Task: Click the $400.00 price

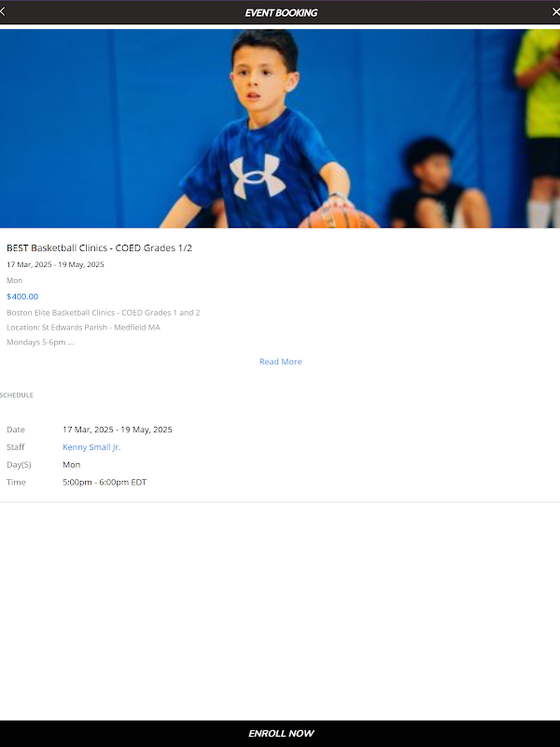Action: (22, 296)
